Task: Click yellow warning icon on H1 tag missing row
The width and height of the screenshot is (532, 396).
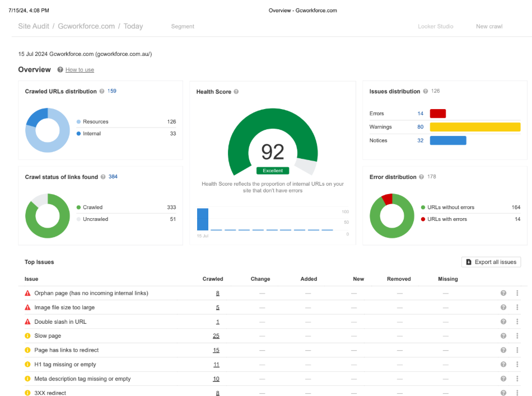Action: pos(28,364)
